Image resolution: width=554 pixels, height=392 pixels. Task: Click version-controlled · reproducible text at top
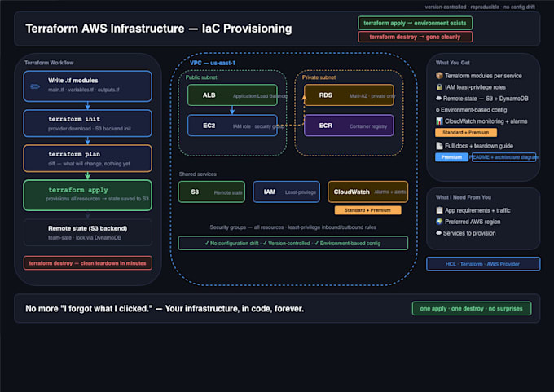(x=480, y=7)
